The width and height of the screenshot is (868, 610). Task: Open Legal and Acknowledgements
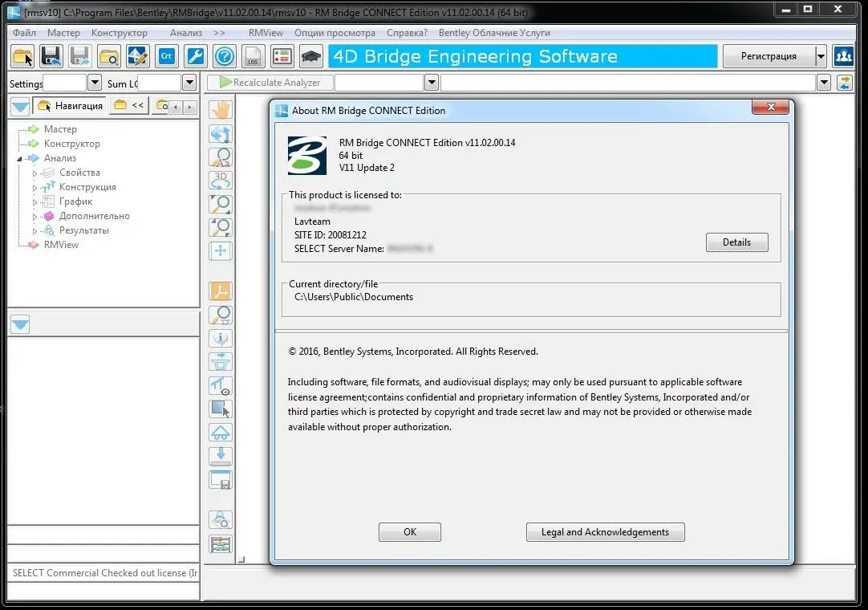coord(605,532)
